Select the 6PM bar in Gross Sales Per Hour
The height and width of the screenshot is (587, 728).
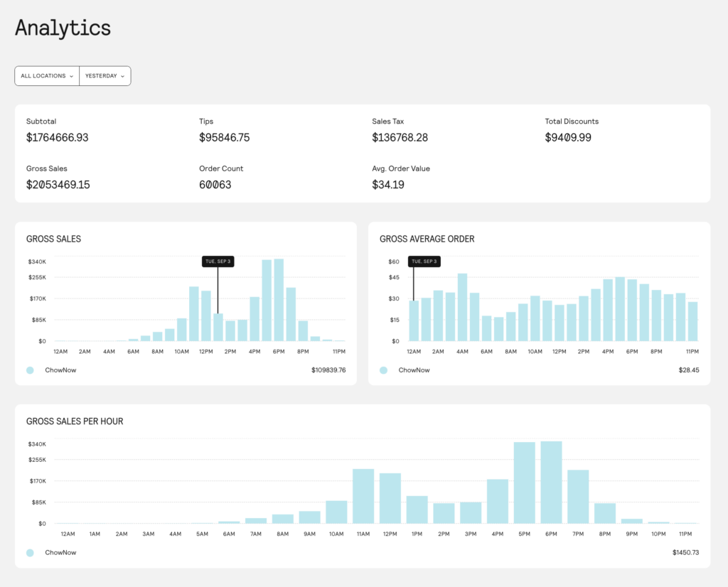pyautogui.click(x=551, y=483)
